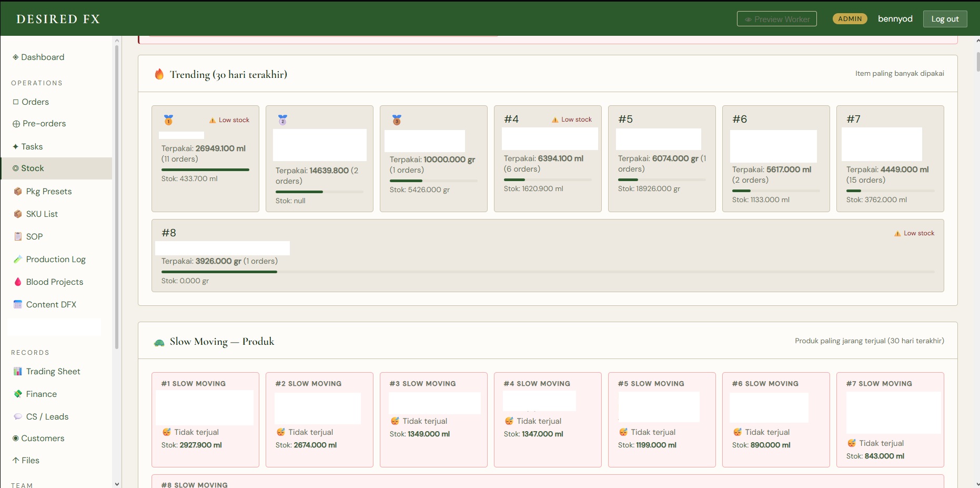980x488 pixels.
Task: Click Low stock warning icon on #8 card
Action: [897, 234]
